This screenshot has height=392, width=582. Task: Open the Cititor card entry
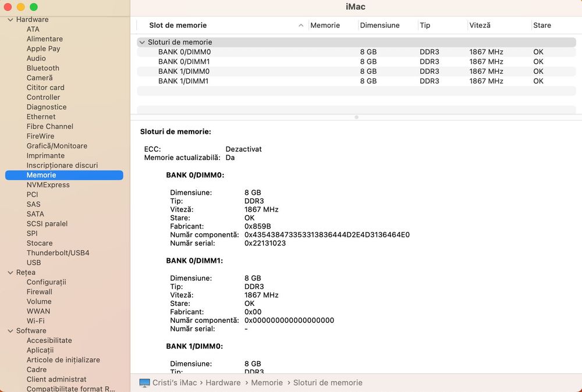pos(45,87)
